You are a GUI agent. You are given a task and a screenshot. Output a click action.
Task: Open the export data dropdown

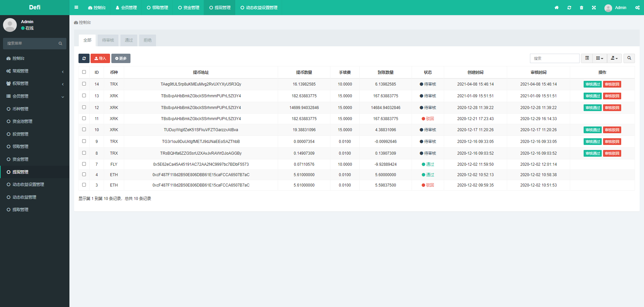point(614,58)
